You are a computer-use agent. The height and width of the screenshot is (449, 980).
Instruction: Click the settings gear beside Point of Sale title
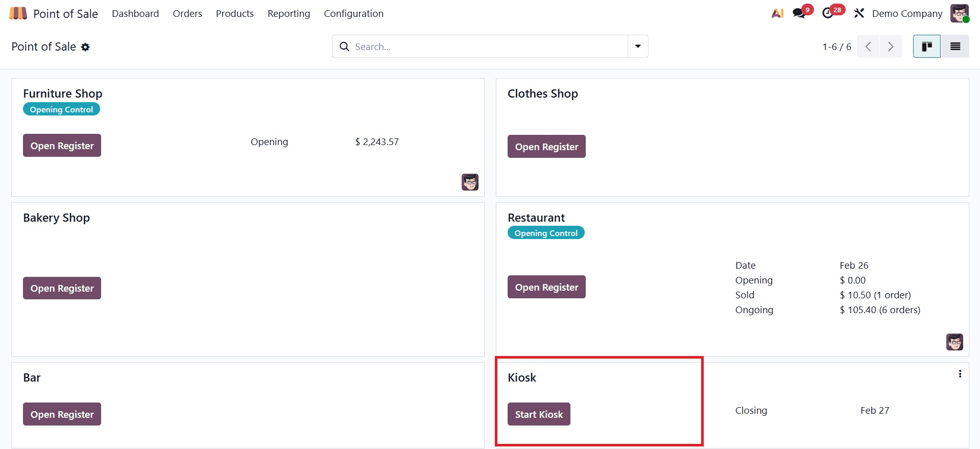[x=85, y=47]
